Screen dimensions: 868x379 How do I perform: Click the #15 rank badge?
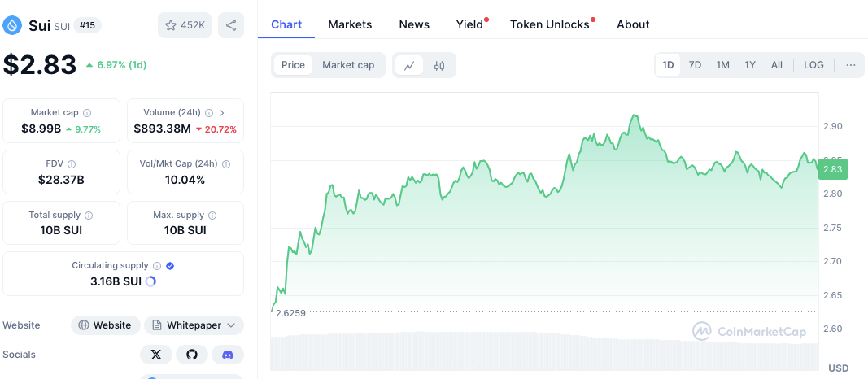[87, 25]
